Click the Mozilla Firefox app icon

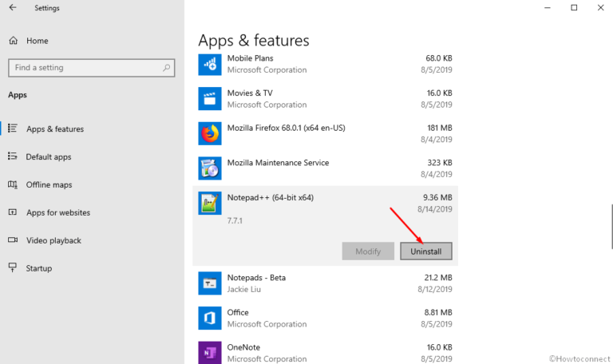pyautogui.click(x=210, y=133)
